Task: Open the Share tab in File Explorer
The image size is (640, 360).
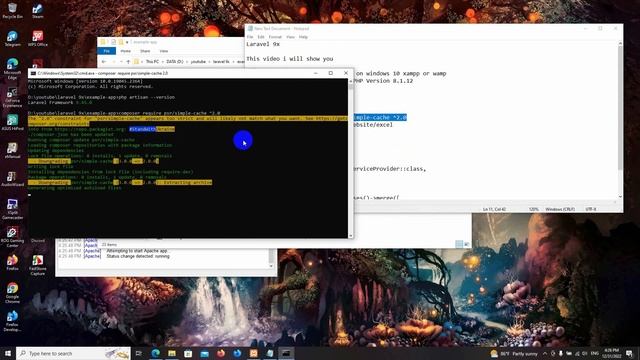Action: (145, 51)
